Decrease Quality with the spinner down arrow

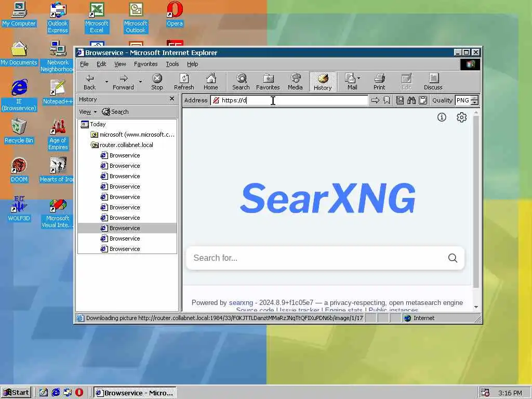coord(475,102)
